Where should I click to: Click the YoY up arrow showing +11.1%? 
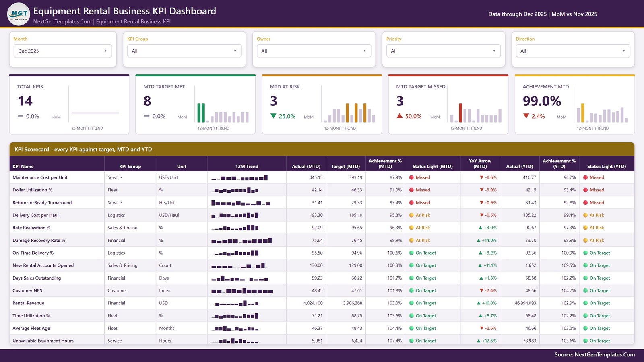click(480, 265)
